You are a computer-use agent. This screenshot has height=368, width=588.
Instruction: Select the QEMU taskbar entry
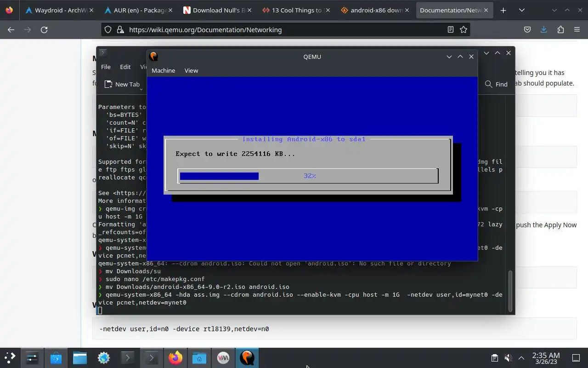pyautogui.click(x=247, y=357)
